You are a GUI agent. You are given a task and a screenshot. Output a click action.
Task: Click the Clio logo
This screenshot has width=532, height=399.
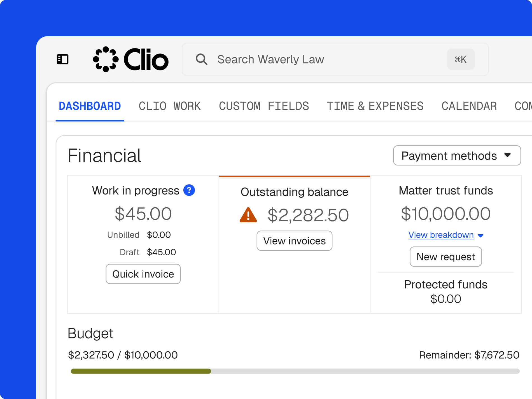click(x=131, y=59)
